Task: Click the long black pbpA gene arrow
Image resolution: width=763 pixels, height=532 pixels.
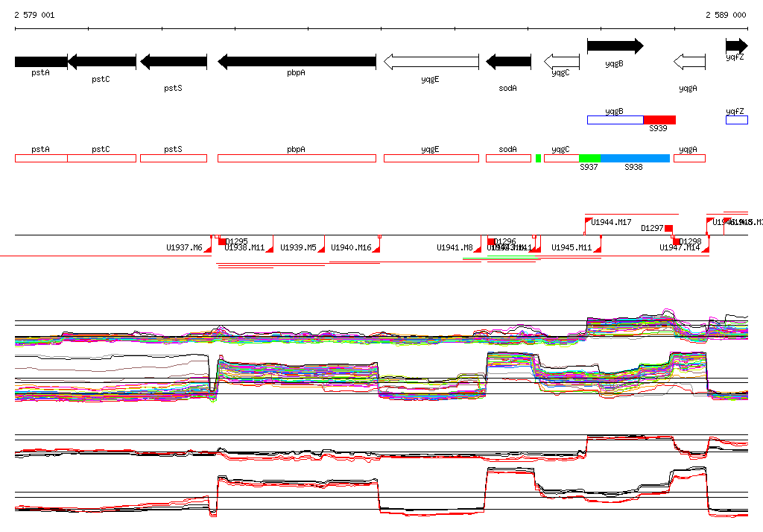Action: pos(297,62)
